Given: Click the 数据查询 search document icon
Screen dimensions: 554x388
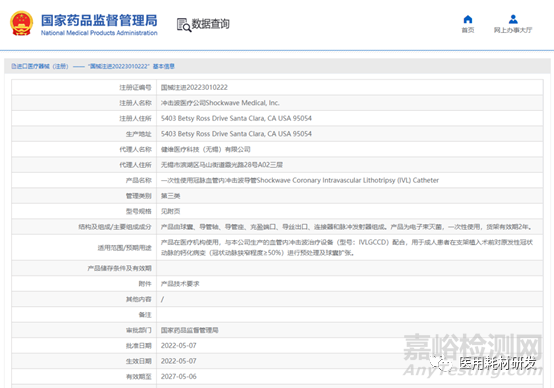Looking at the screenshot, I should click(184, 25).
